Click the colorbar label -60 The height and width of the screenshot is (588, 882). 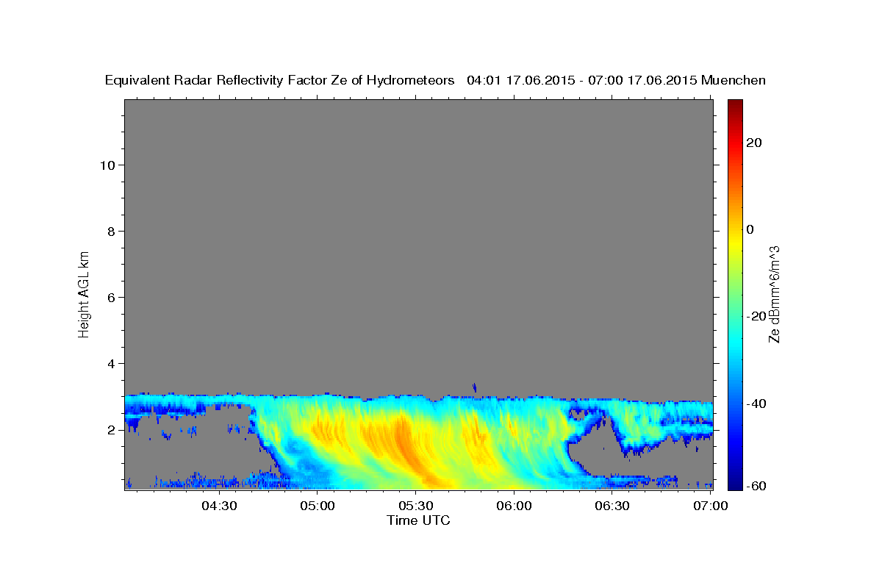pyautogui.click(x=756, y=485)
